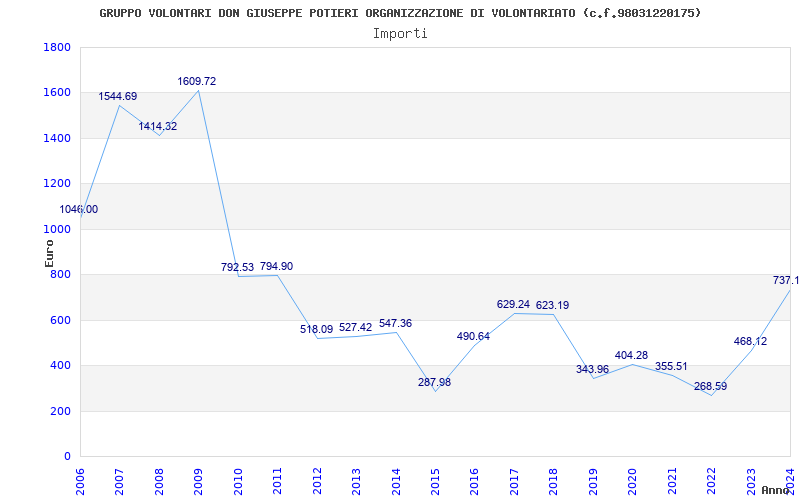Image resolution: width=800 pixels, height=500 pixels.
Task: Click the 2019 year label on x-axis
Action: click(593, 481)
